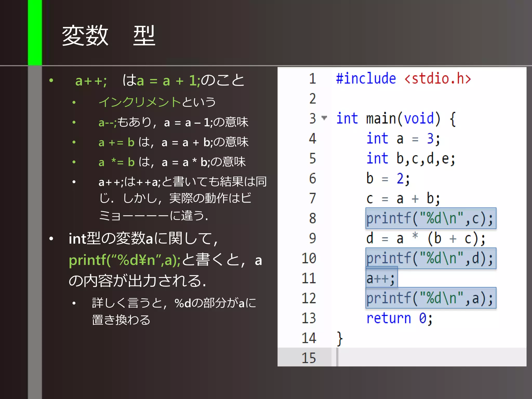Click the code line int b,c,d,e;

tap(411, 159)
